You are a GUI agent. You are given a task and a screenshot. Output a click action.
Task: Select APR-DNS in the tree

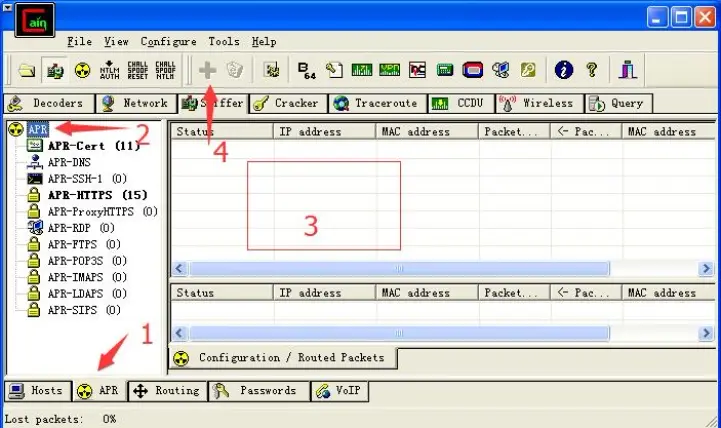(x=69, y=162)
